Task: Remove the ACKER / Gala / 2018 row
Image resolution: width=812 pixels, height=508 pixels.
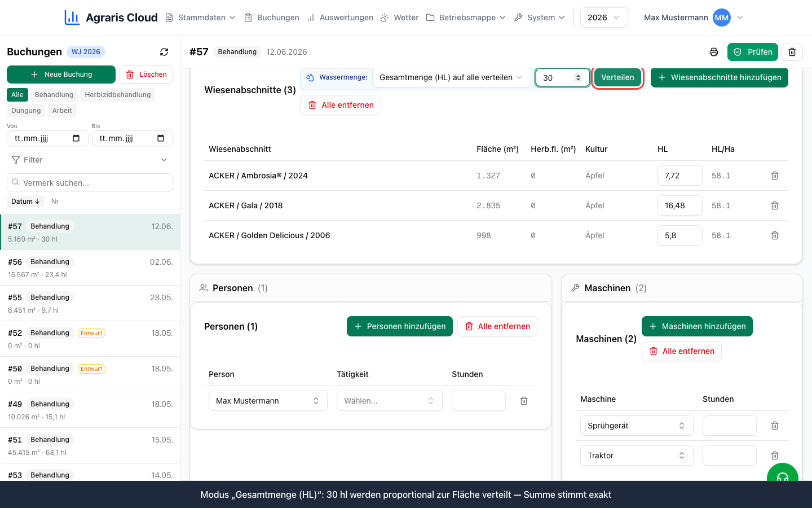Action: coord(775,205)
